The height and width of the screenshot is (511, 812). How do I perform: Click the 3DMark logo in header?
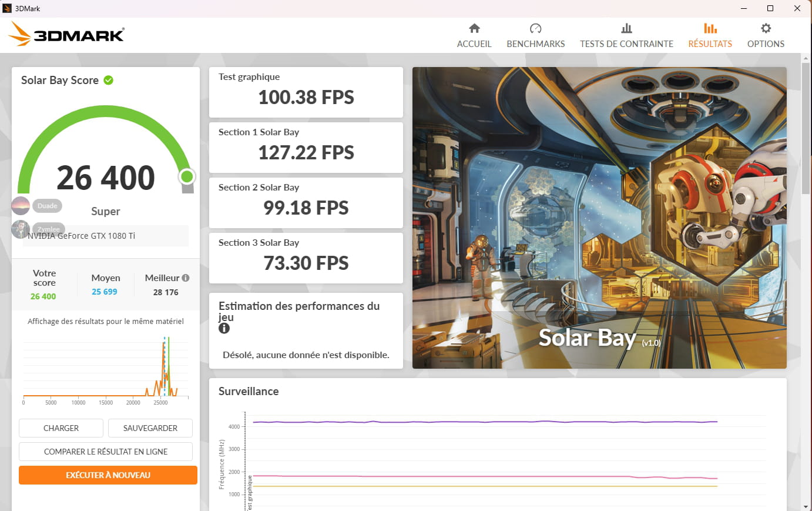point(66,34)
